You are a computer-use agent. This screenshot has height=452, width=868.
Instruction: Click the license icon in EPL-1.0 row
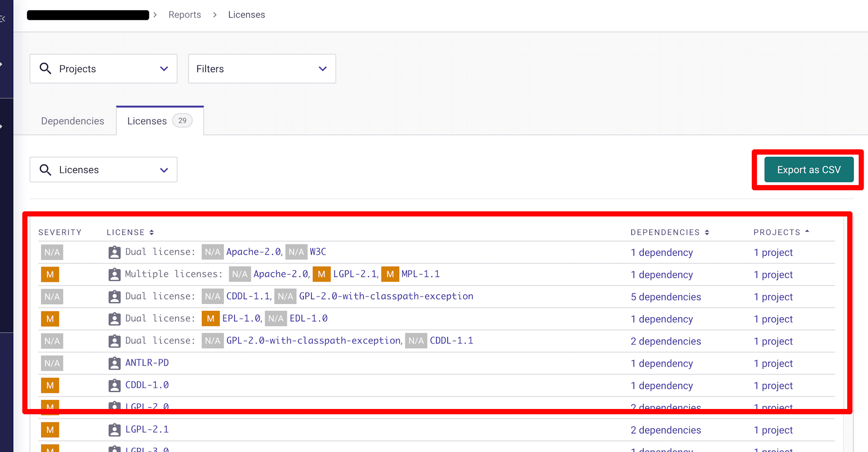[114, 319]
